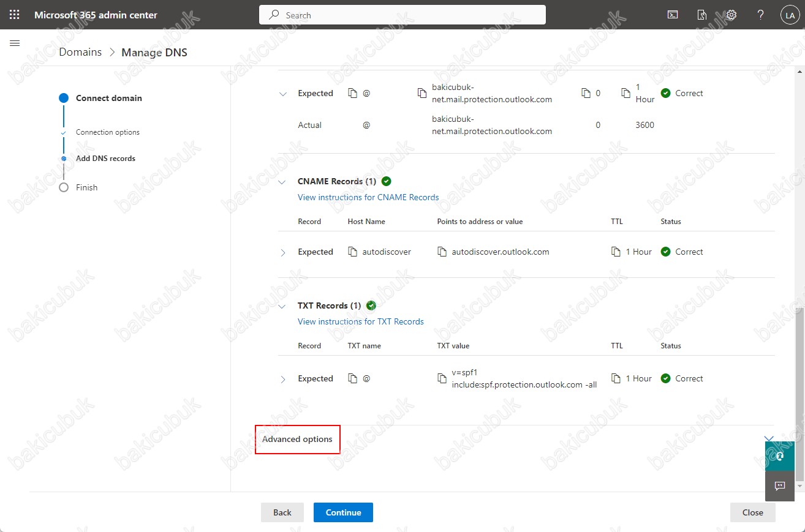The image size is (805, 532).
Task: Copy the MX TTL 1 Hour value
Action: [625, 94]
